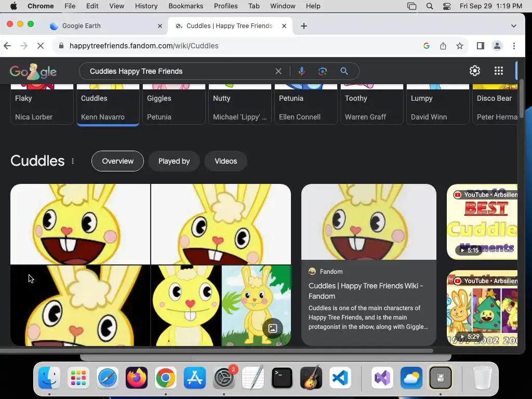Open the Cuddles image on green grass
Viewport: 532px width, 399px height.
(256, 305)
